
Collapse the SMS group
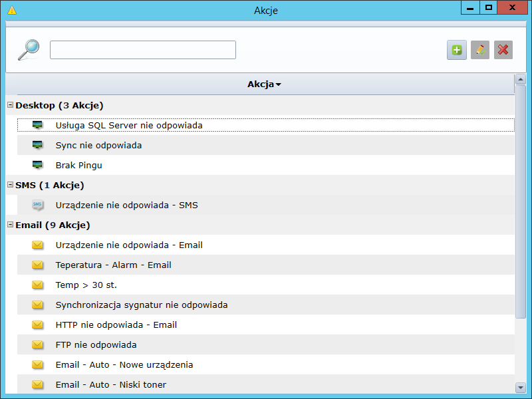tap(10, 185)
